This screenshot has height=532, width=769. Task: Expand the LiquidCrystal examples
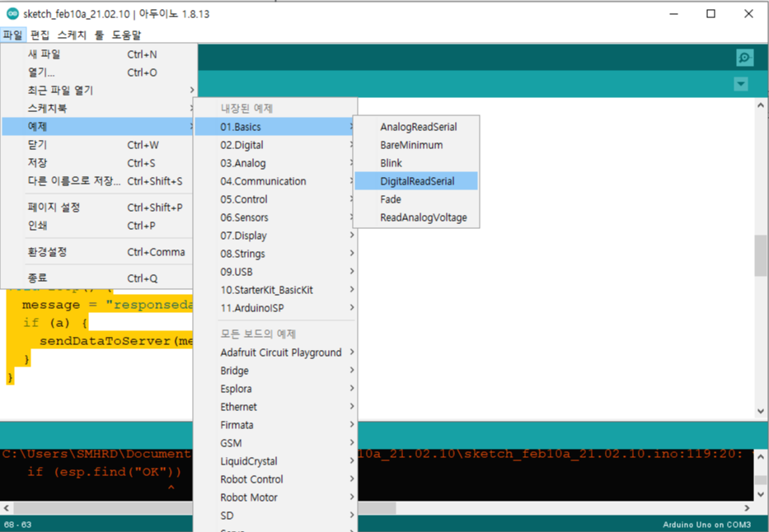(x=274, y=461)
